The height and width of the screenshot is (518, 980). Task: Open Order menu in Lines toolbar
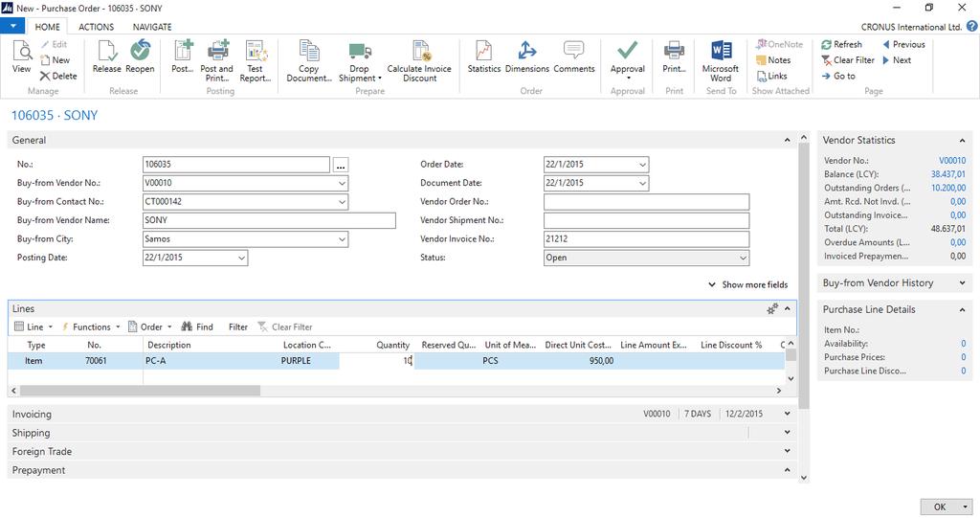tap(150, 327)
